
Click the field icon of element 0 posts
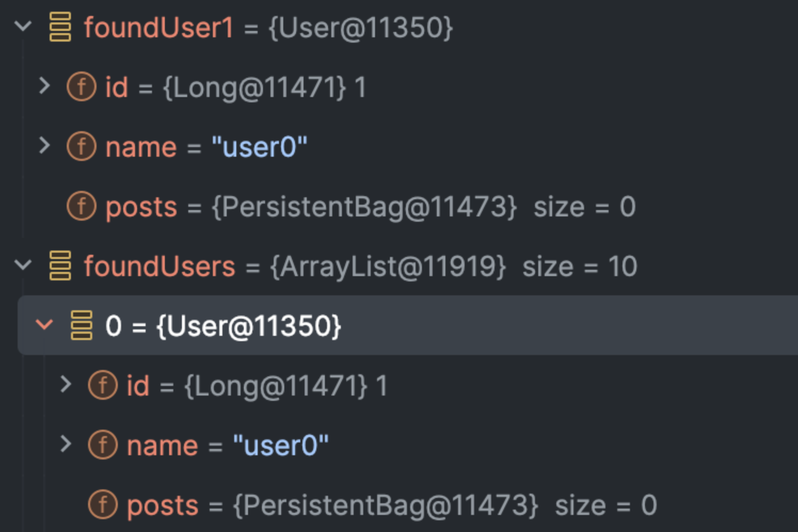click(x=103, y=504)
